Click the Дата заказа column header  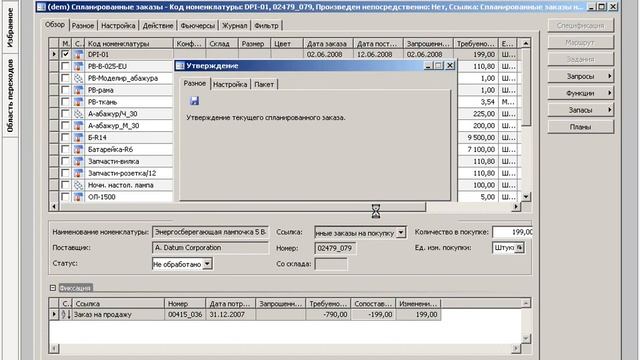pyautogui.click(x=328, y=43)
